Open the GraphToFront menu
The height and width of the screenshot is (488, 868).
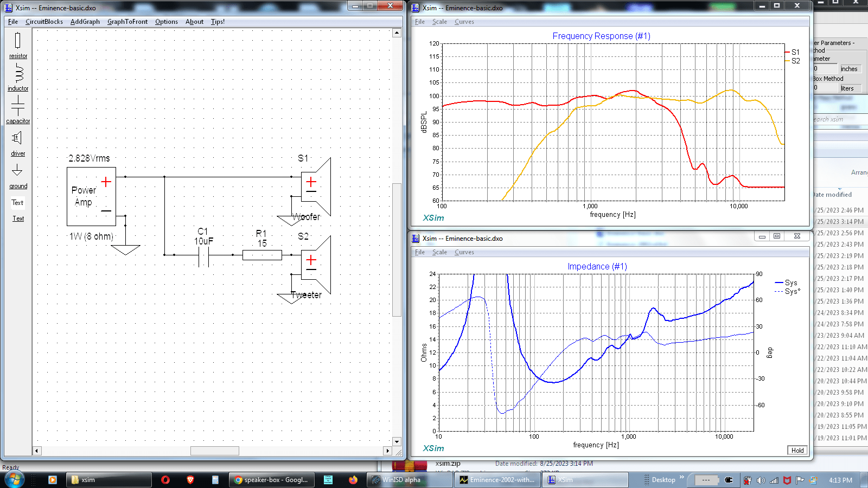[x=127, y=22]
